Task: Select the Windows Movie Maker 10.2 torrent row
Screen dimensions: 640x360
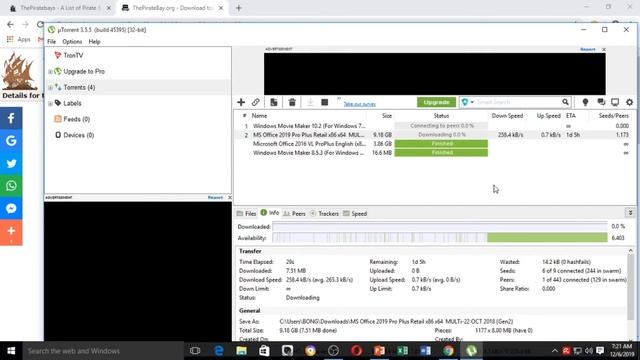Action: pyautogui.click(x=433, y=126)
